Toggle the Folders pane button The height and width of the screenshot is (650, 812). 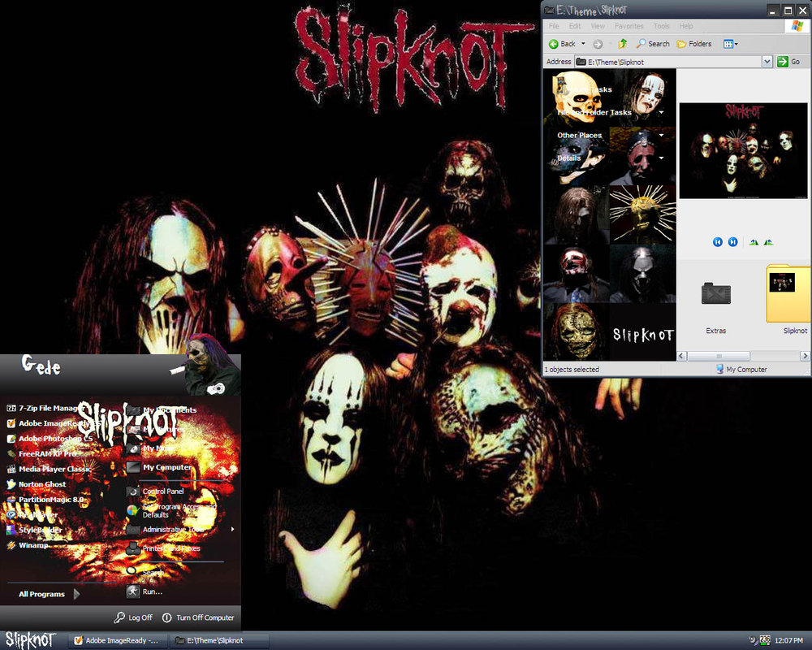point(694,44)
